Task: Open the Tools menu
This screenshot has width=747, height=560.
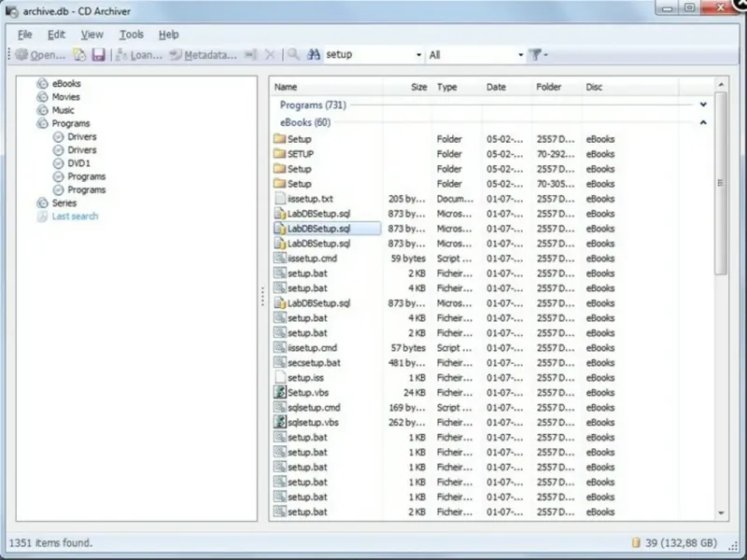Action: pyautogui.click(x=131, y=35)
